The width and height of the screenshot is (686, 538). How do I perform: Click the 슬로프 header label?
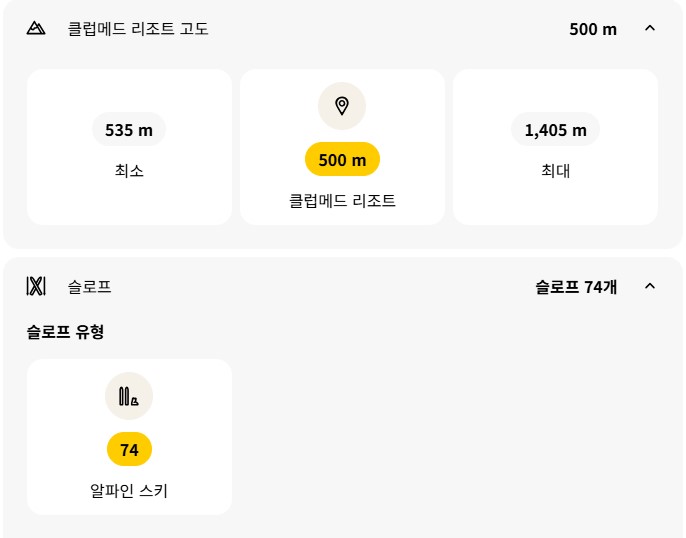coord(89,287)
